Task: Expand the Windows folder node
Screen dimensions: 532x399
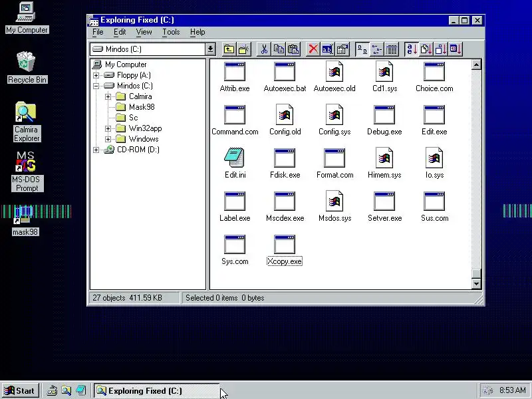Action: pyautogui.click(x=108, y=139)
